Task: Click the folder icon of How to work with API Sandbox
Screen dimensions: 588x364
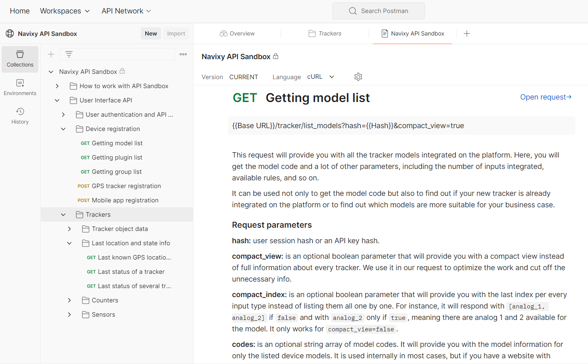Action: click(x=73, y=86)
